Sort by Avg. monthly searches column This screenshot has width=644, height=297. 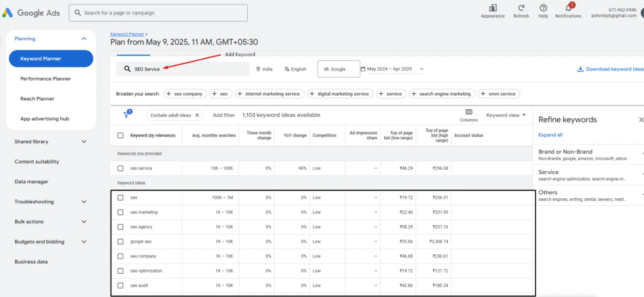coord(214,135)
